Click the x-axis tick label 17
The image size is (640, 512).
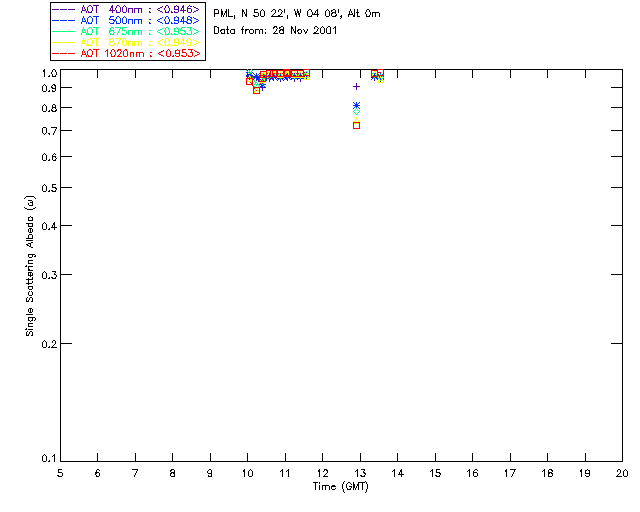[x=510, y=474]
